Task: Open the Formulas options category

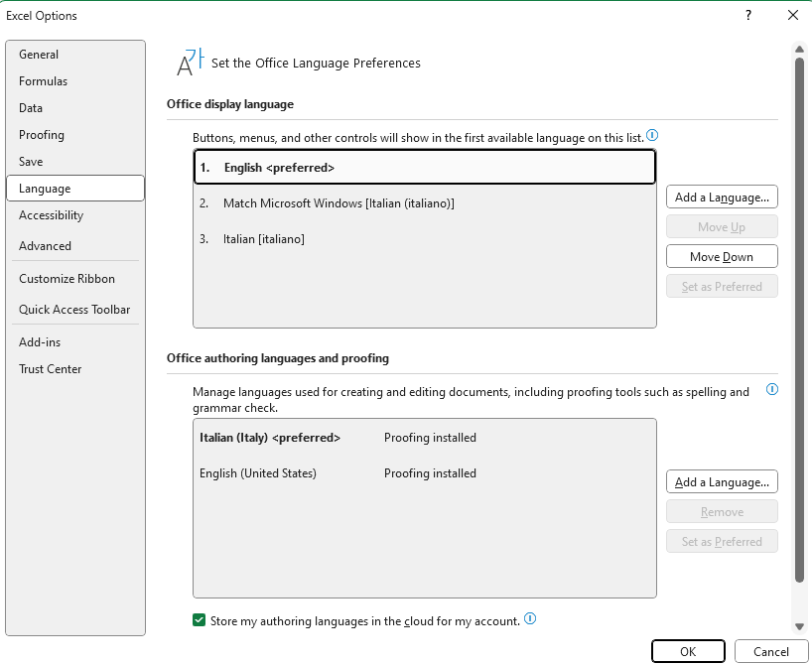Action: [75, 81]
